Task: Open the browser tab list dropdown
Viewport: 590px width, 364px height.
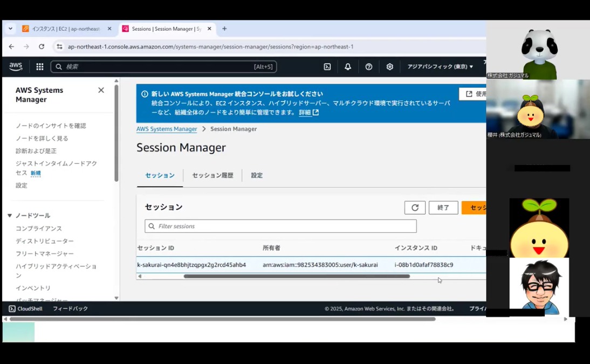Action: point(10,29)
